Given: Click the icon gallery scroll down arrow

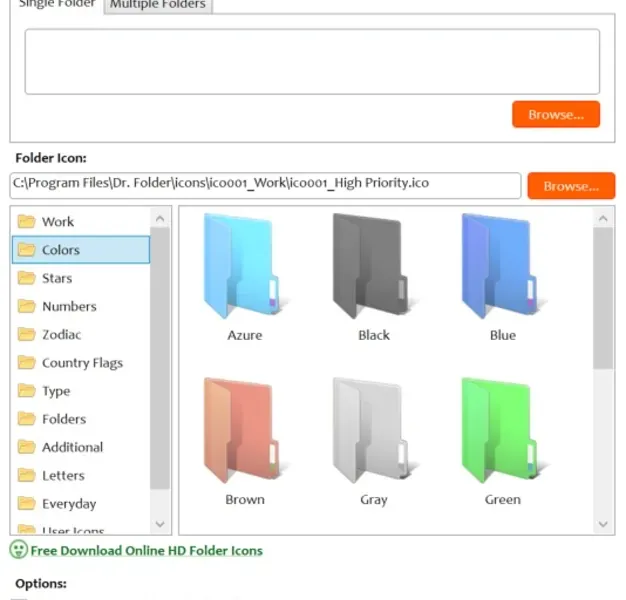Looking at the screenshot, I should 603,524.
